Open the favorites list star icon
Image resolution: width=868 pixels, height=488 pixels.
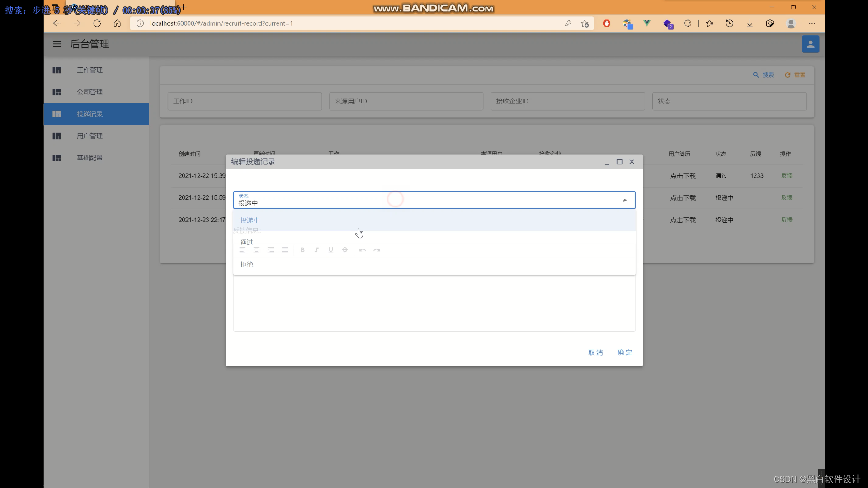click(x=709, y=23)
